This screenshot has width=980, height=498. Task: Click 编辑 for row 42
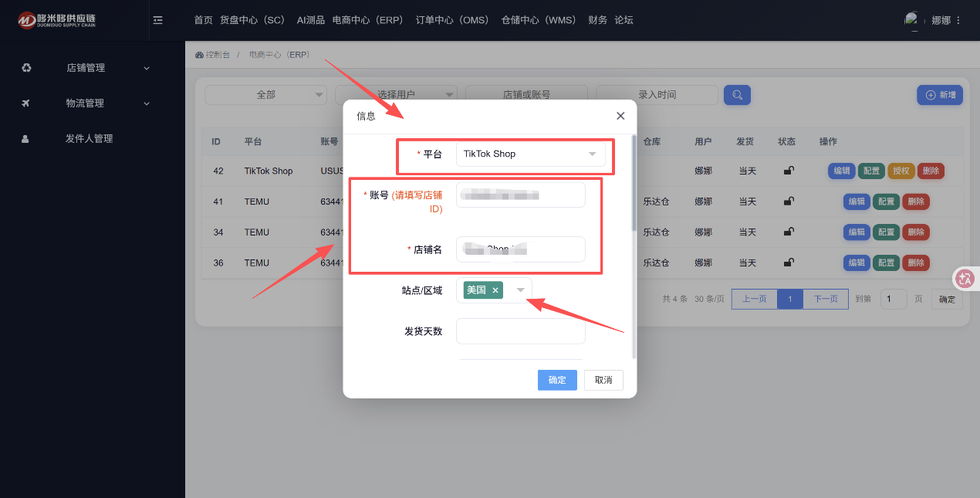pyautogui.click(x=841, y=171)
